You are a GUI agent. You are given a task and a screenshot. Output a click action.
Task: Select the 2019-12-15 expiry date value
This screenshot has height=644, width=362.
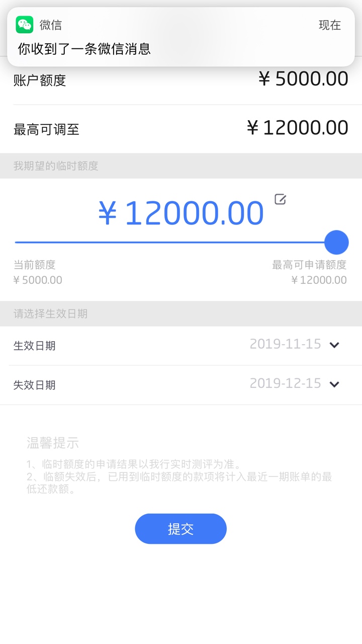point(285,383)
